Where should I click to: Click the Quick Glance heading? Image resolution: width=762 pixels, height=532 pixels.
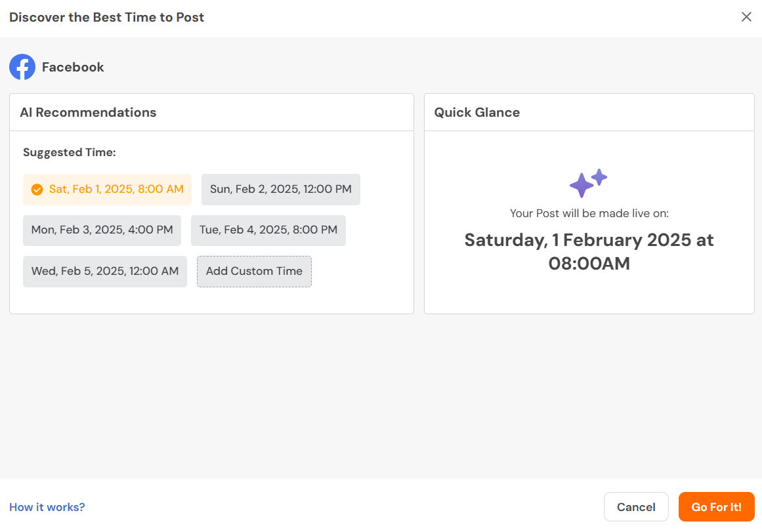click(476, 113)
